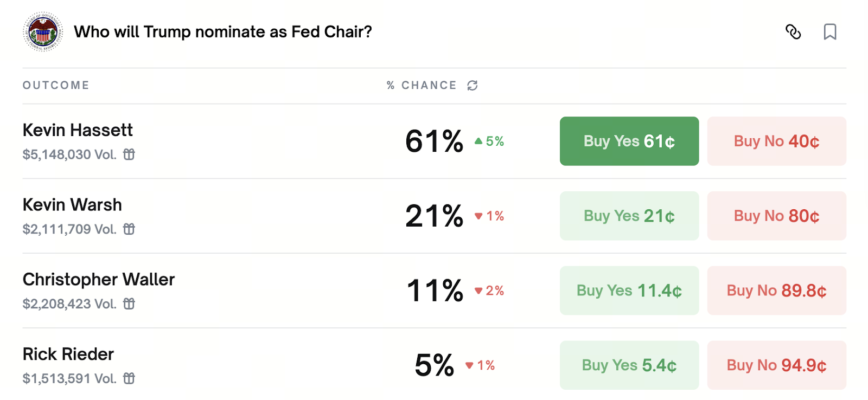Click the gift icon under Kevin Warsh
The width and height of the screenshot is (868, 400).
129,229
